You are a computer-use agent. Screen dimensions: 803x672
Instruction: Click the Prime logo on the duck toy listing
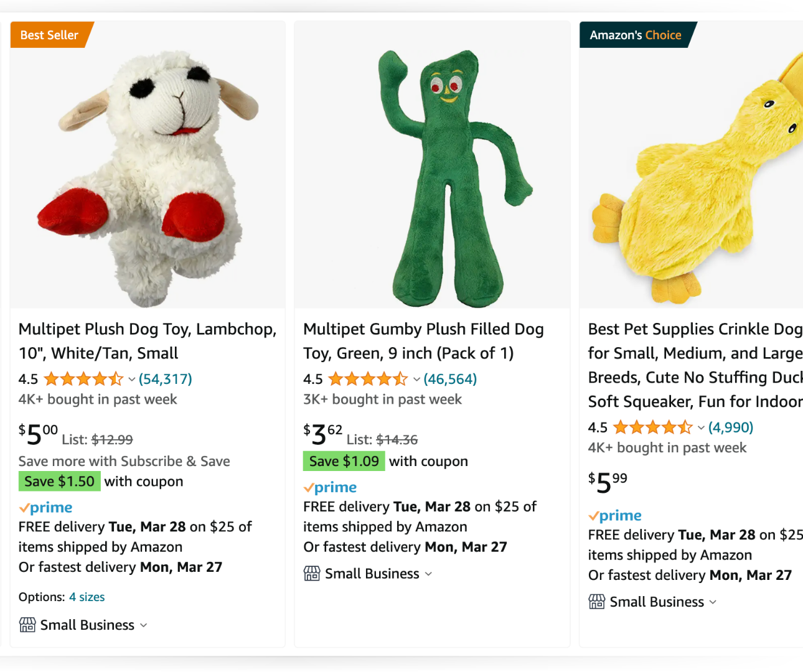click(x=615, y=515)
